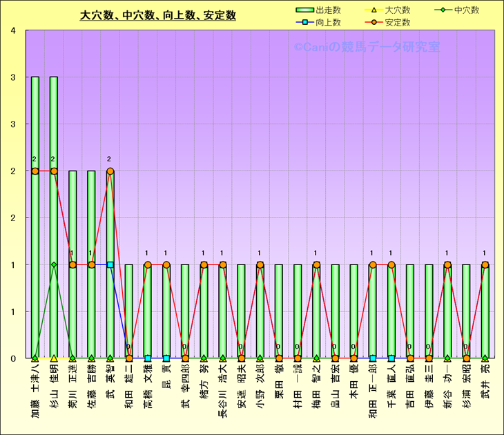Click the yellow triangle at base of 杉山 佳明
This screenshot has height=435, width=504.
coord(54,358)
